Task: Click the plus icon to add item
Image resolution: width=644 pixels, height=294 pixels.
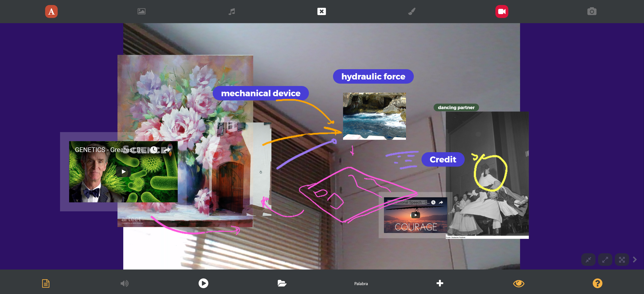Action: (440, 283)
